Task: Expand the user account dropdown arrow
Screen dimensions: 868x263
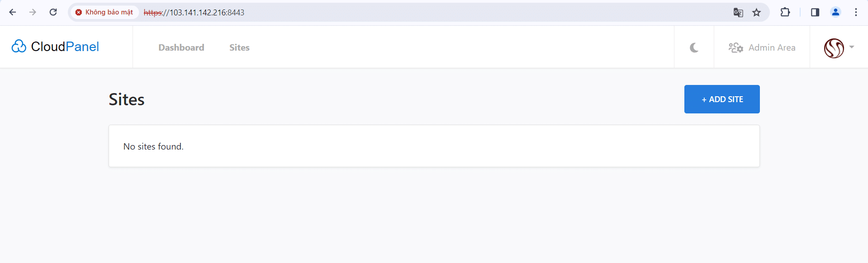Action: coord(852,47)
